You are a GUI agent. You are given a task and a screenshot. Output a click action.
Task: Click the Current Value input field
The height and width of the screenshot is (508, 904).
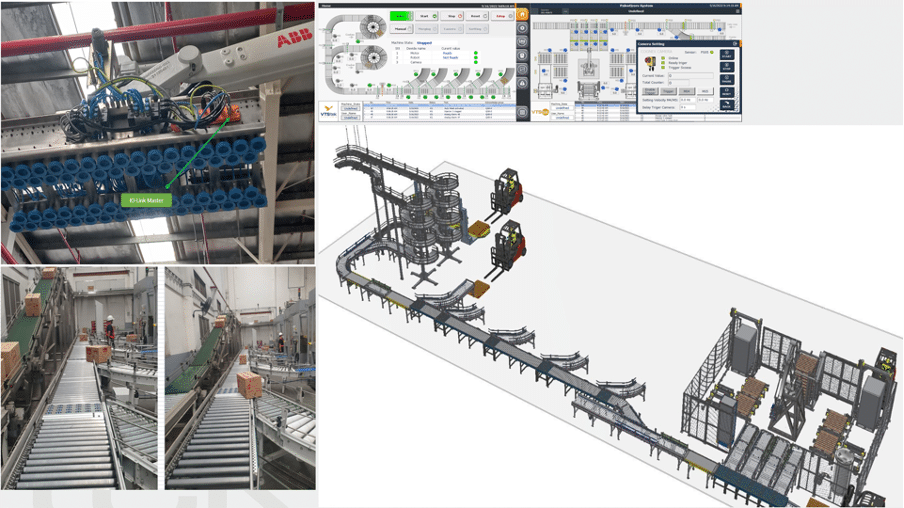[691, 76]
